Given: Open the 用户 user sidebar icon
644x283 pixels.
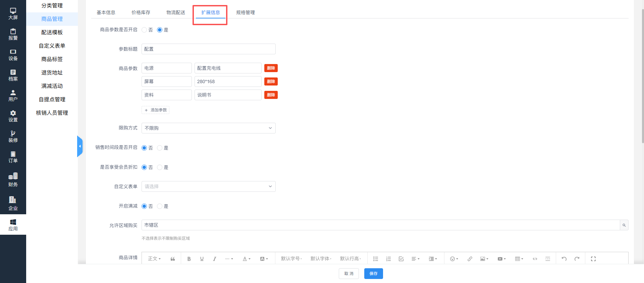Looking at the screenshot, I should pyautogui.click(x=13, y=96).
